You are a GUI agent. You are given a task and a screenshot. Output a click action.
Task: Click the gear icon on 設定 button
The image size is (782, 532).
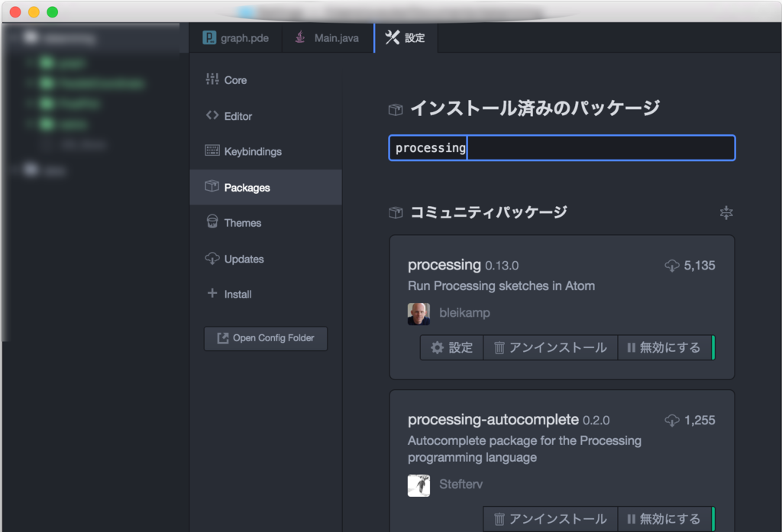[x=437, y=347]
